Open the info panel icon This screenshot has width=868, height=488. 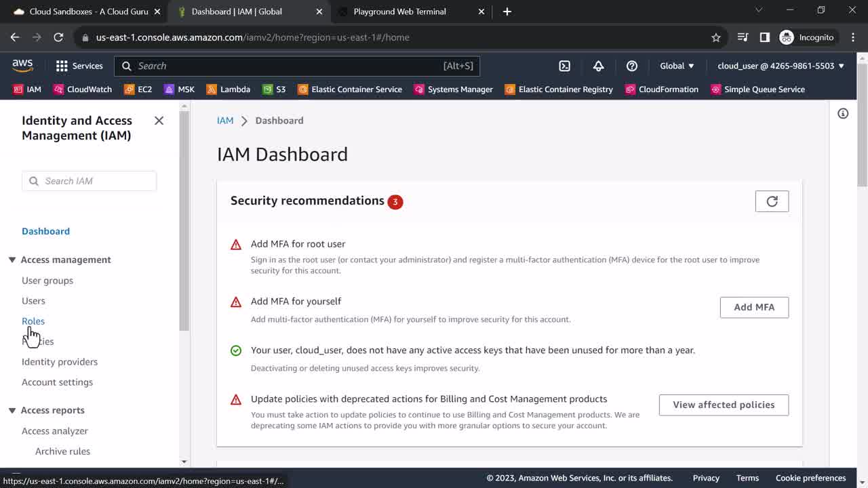click(843, 114)
